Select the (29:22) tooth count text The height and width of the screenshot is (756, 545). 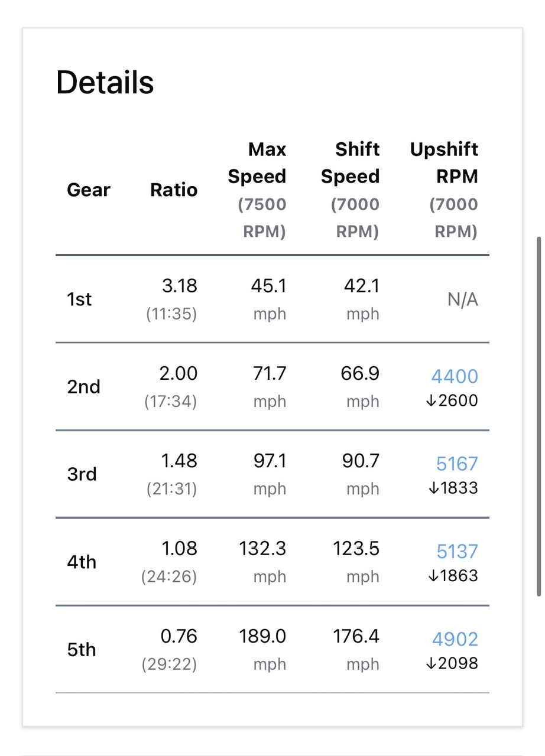(169, 664)
